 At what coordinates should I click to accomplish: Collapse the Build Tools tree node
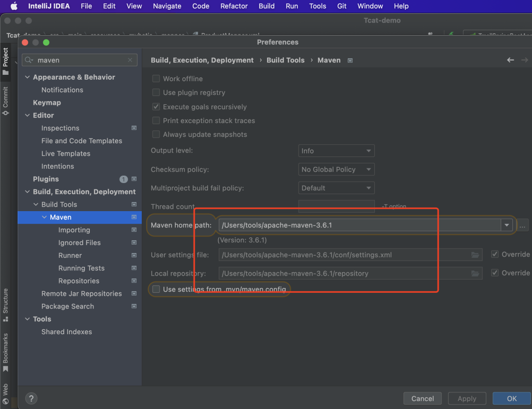coord(36,204)
